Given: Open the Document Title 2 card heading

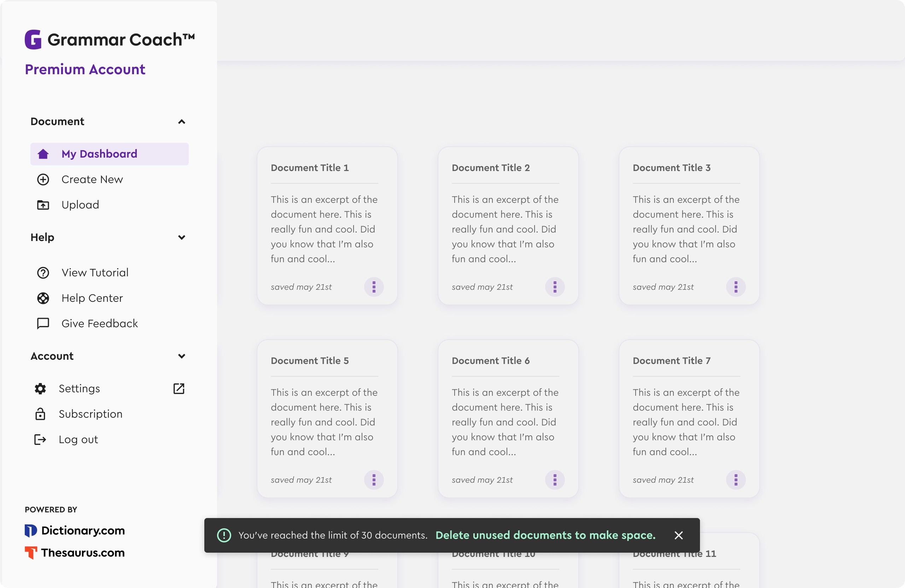Looking at the screenshot, I should pyautogui.click(x=491, y=168).
